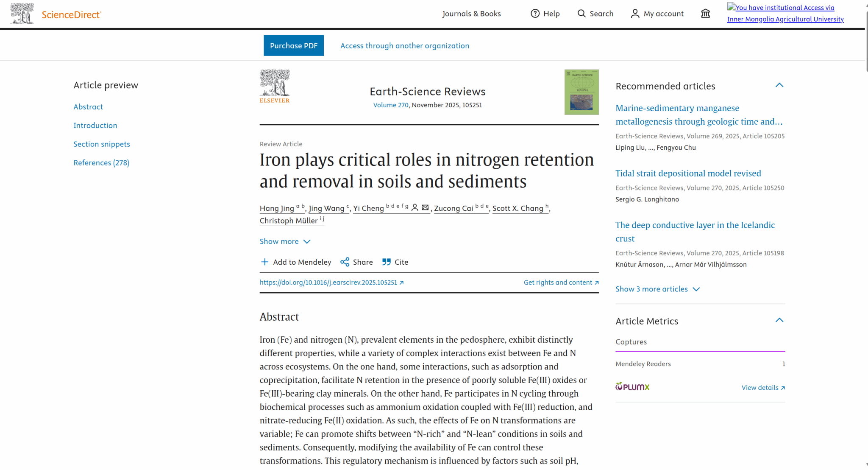Open Journals & Books menu
This screenshot has width=868, height=470.
tap(471, 14)
